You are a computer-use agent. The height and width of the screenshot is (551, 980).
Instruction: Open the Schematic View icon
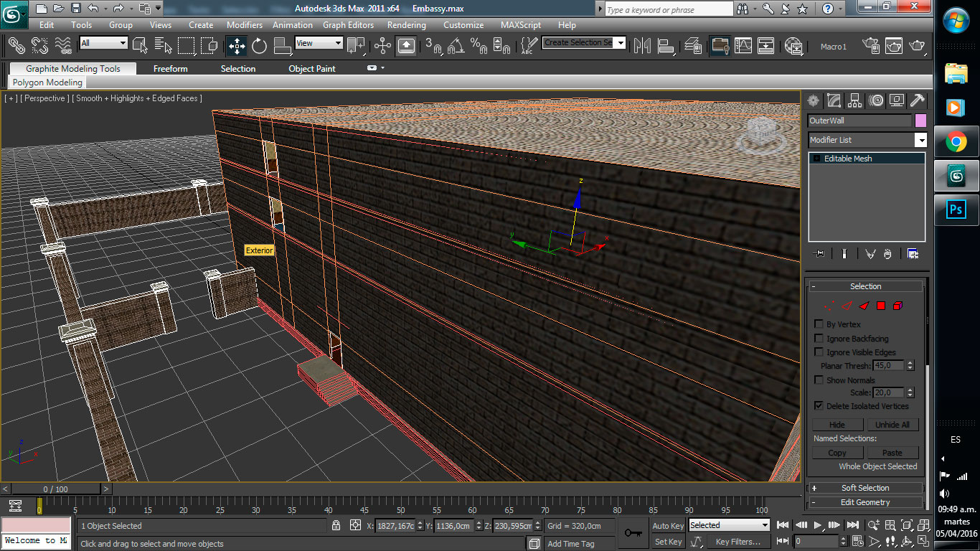[x=766, y=46]
